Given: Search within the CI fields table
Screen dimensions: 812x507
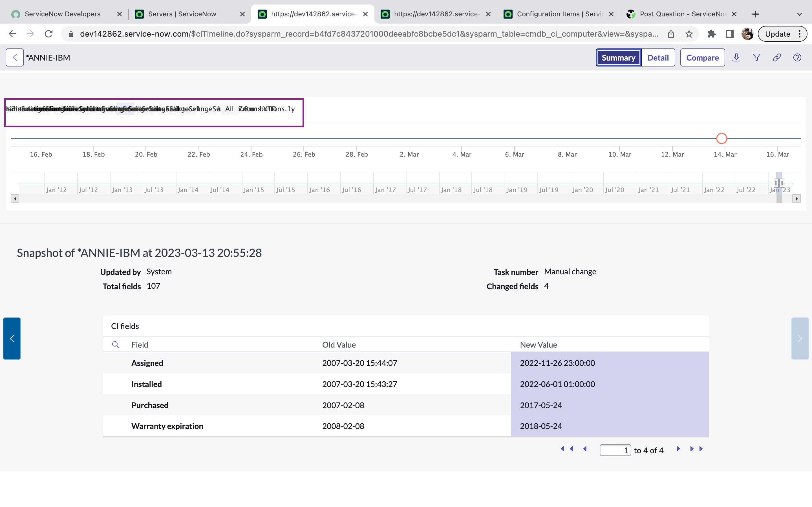Looking at the screenshot, I should point(116,345).
